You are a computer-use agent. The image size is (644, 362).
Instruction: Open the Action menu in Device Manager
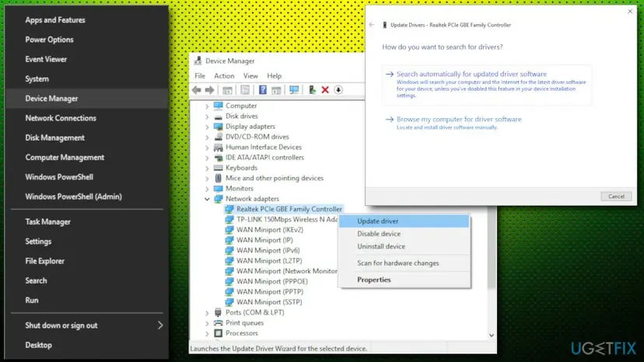point(224,76)
